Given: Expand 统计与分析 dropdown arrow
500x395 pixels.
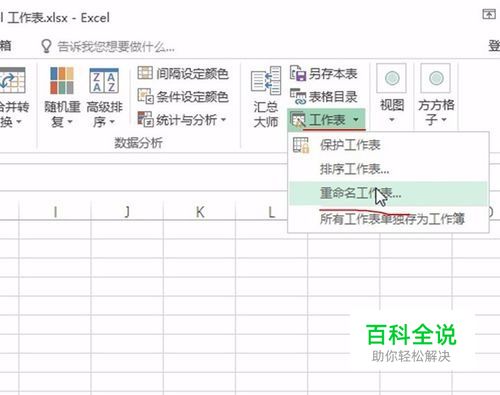Looking at the screenshot, I should (223, 119).
